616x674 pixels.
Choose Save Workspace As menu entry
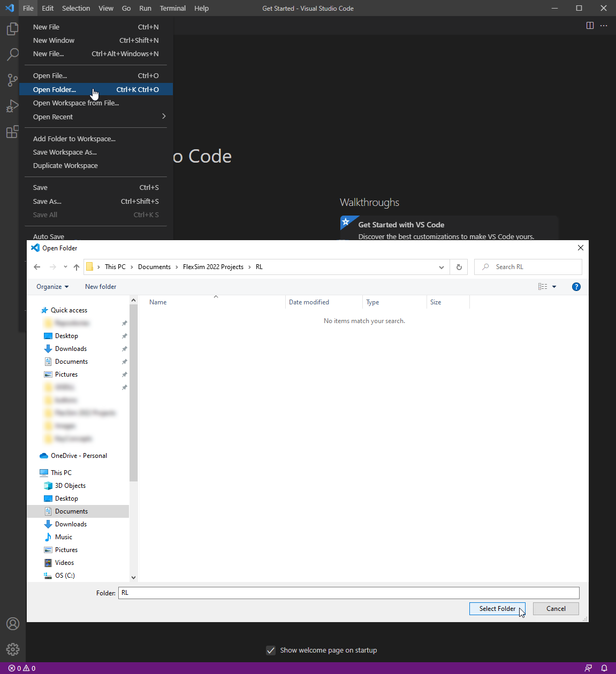[x=65, y=152]
